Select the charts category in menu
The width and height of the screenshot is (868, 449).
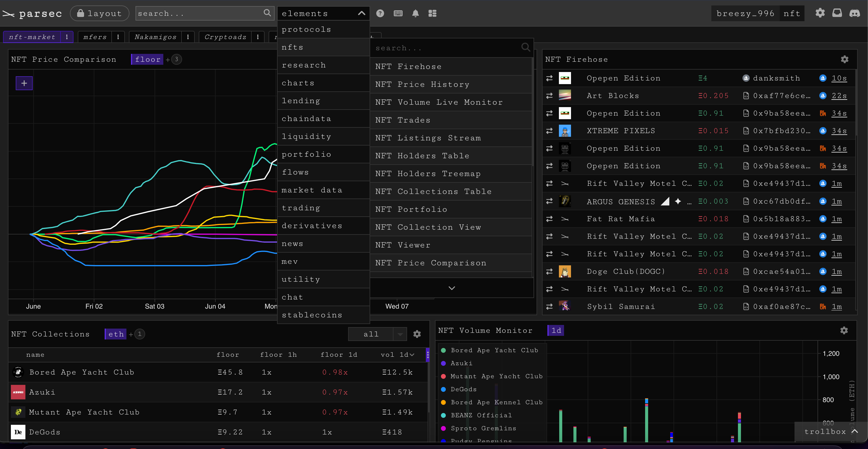(298, 83)
